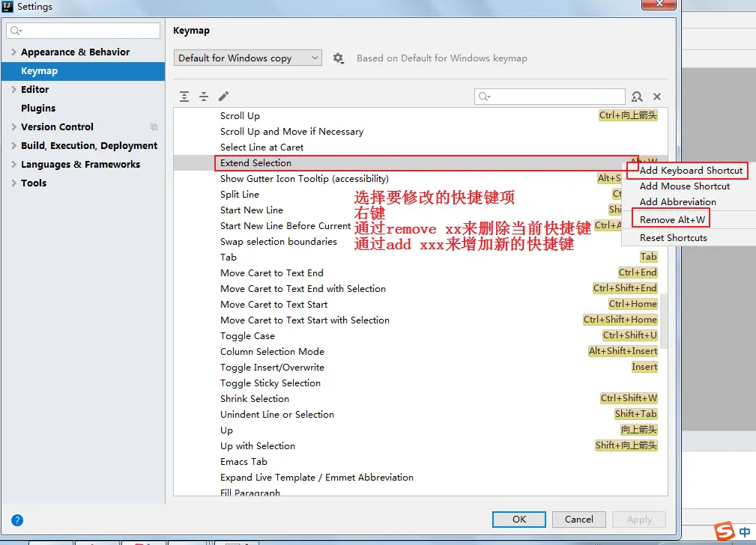Expand the Editor settings section
This screenshot has height=545, width=756.
[x=13, y=90]
